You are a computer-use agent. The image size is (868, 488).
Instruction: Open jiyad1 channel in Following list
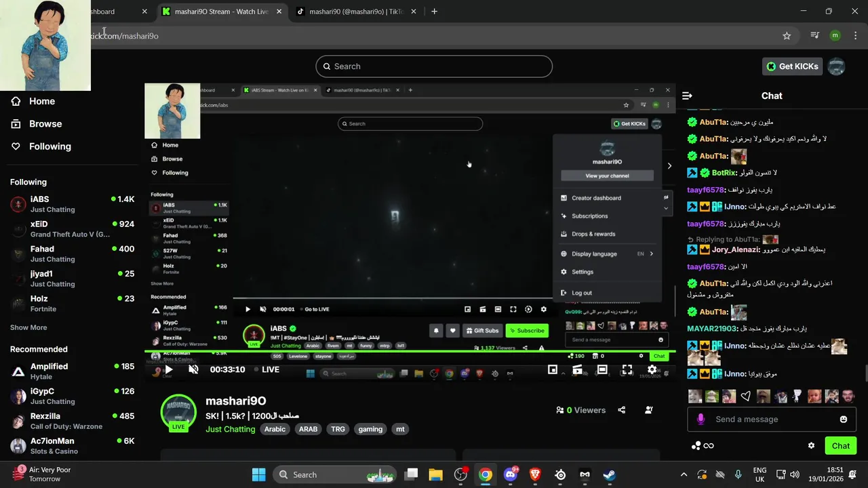(73, 279)
